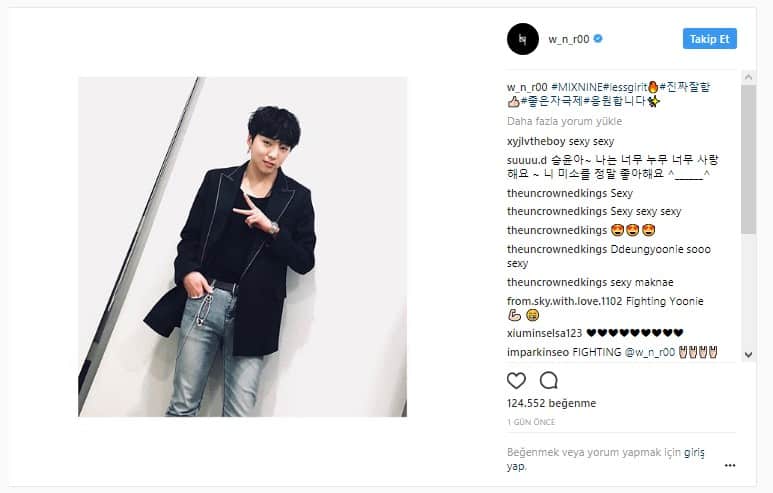
Task: View likes list via 124.552 beğenme
Action: 551,403
